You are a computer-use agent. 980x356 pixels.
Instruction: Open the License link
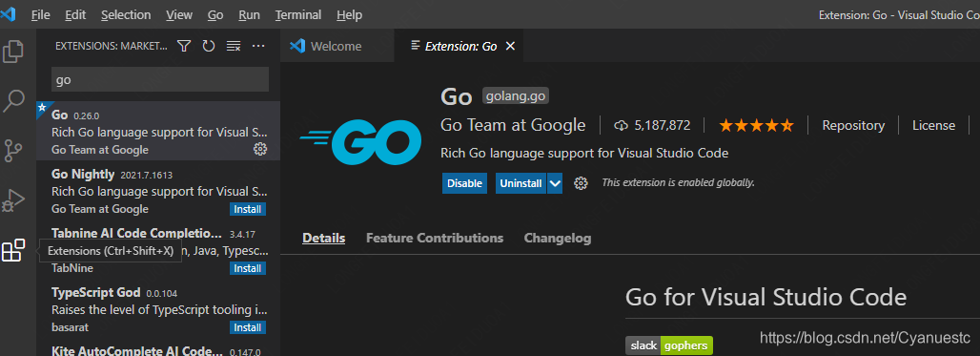(933, 126)
